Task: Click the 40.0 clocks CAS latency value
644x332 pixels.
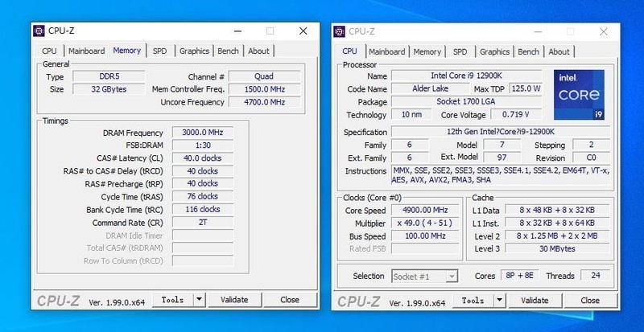Action: click(x=203, y=158)
